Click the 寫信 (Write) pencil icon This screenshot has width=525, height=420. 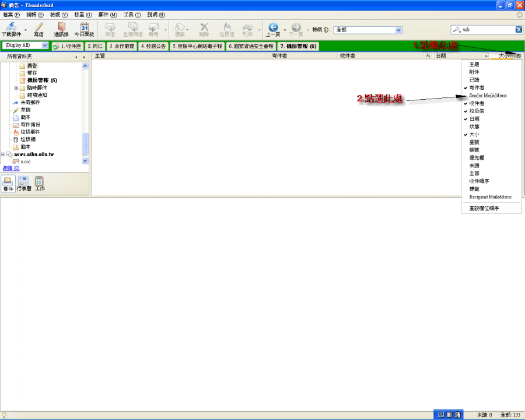point(38,27)
